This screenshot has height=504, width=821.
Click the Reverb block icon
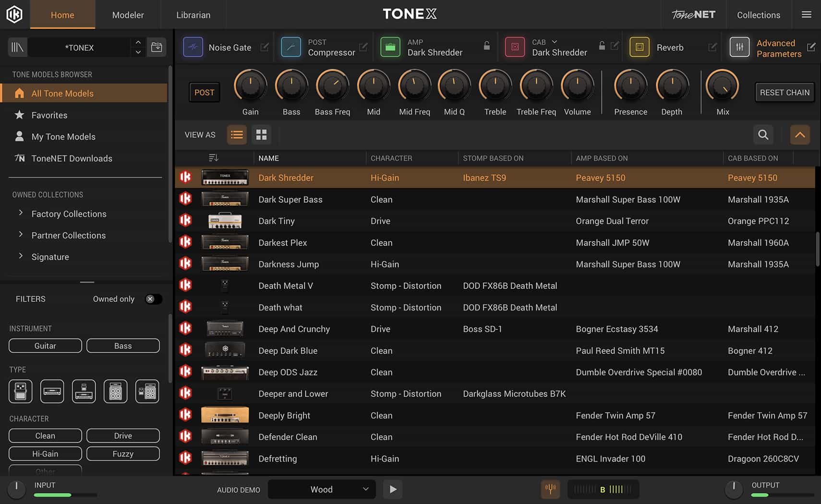pyautogui.click(x=639, y=47)
